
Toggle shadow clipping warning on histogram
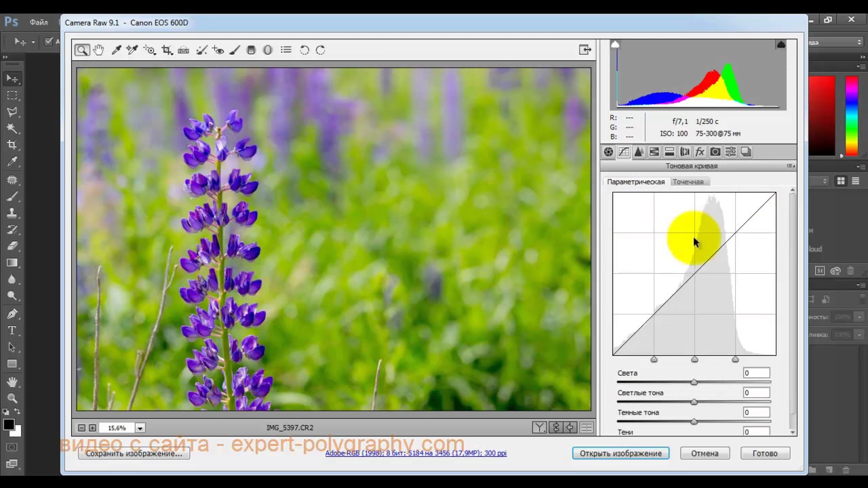pyautogui.click(x=616, y=45)
